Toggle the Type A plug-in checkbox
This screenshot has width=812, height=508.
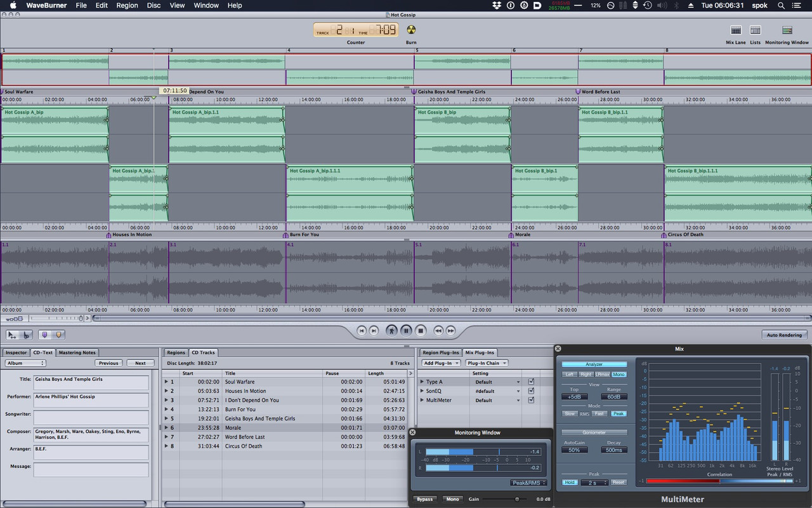click(531, 382)
